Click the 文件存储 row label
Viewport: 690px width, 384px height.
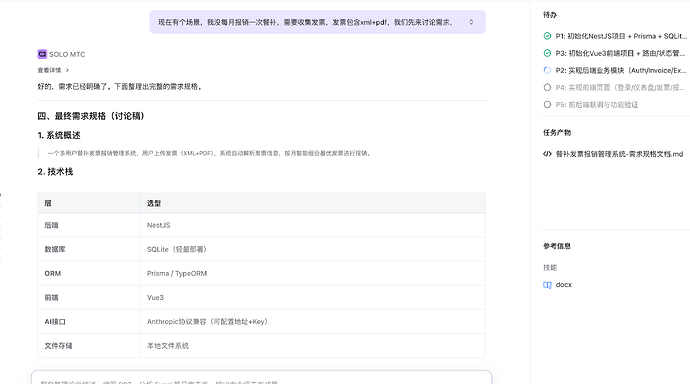pyautogui.click(x=59, y=346)
